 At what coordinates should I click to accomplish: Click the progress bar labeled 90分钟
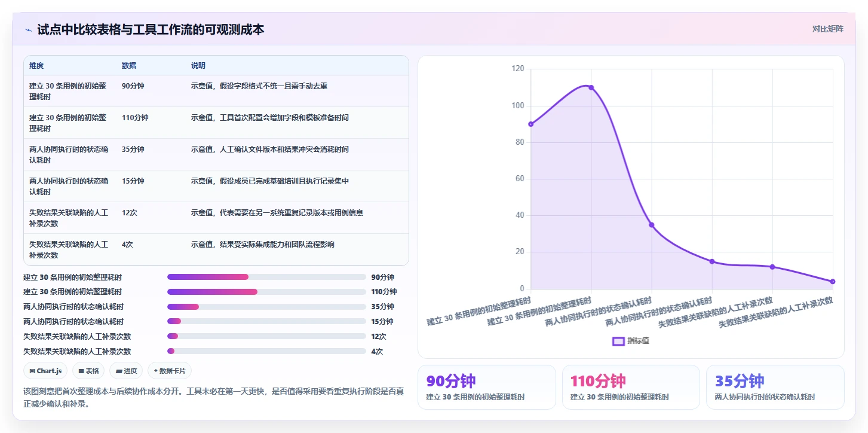point(266,277)
